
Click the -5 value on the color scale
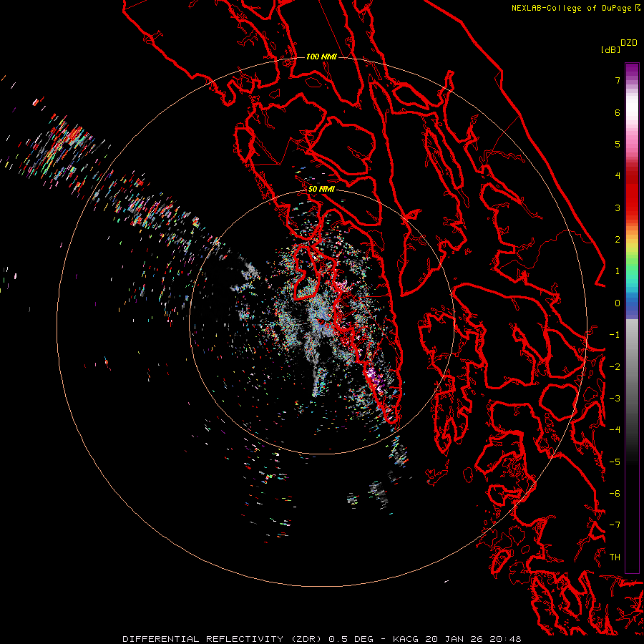point(615,462)
